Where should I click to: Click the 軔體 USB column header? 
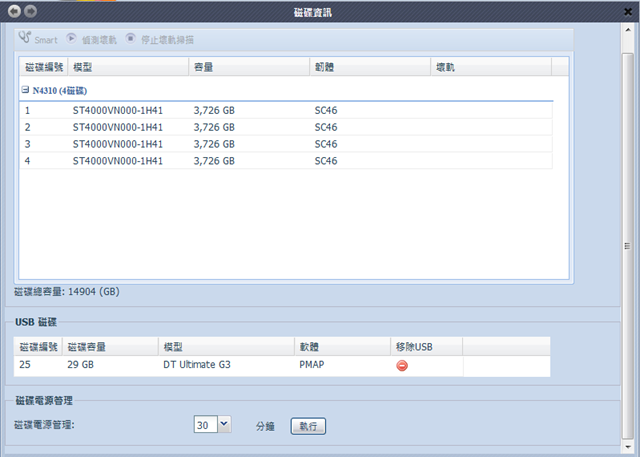click(x=342, y=347)
